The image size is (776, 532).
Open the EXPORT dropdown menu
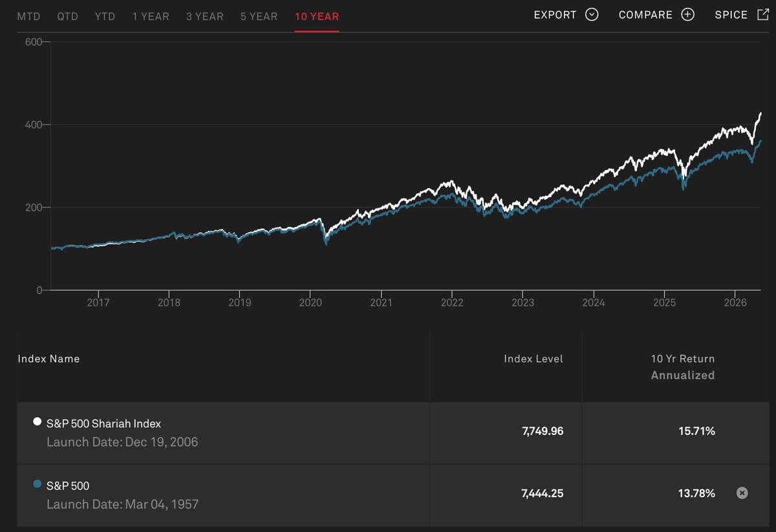[566, 15]
